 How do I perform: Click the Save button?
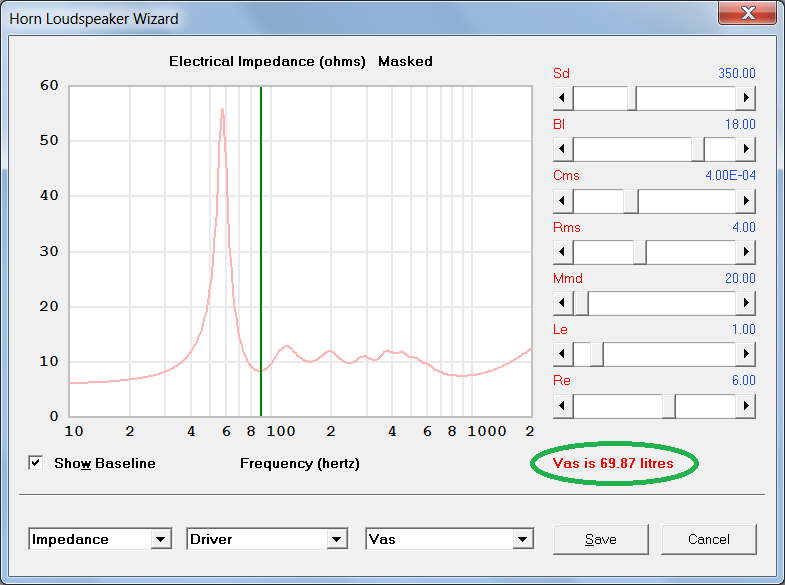600,539
